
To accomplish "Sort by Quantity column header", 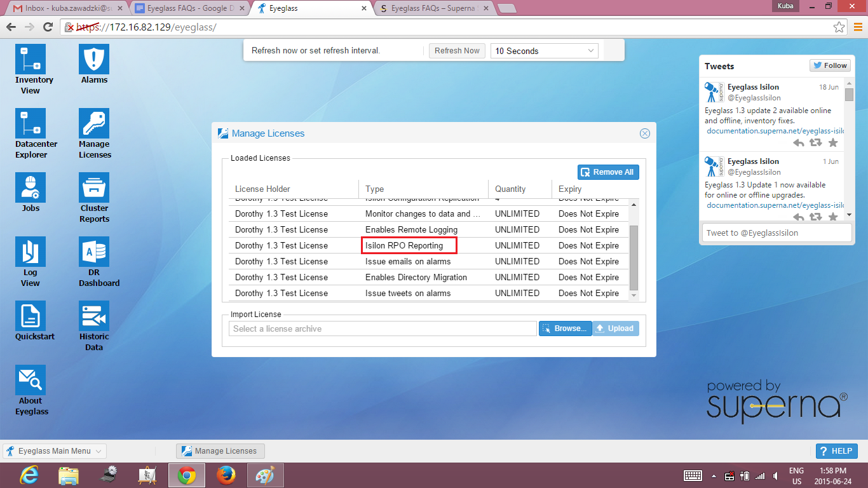I will coord(520,189).
